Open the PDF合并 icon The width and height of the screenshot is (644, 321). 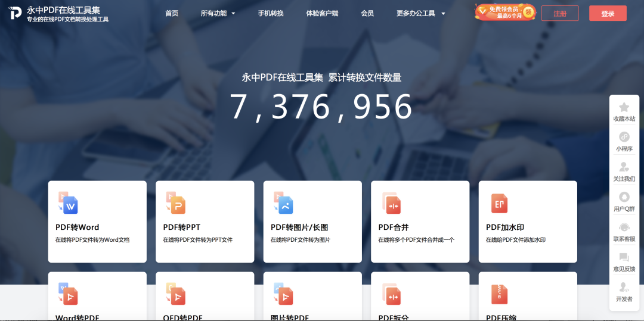391,203
